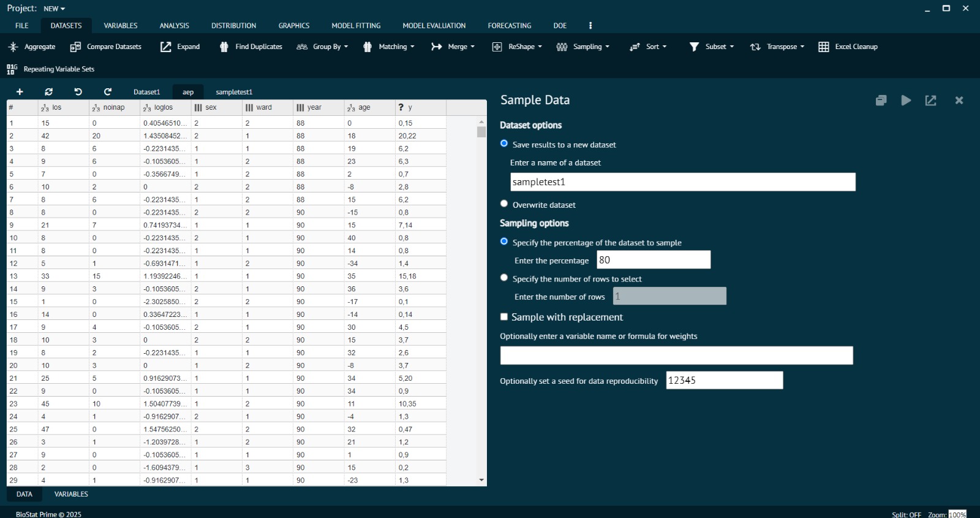Enable the Sample with replacement checkbox
980x518 pixels.
(x=504, y=317)
